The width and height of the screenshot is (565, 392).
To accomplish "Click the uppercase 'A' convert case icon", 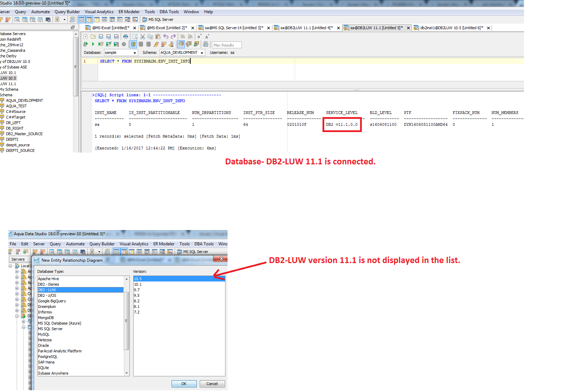I will point(207,36).
